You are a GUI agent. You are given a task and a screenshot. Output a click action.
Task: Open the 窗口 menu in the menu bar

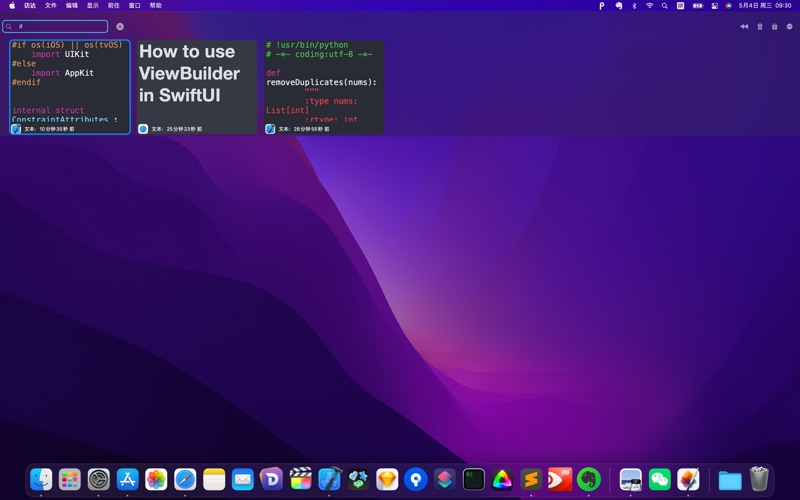point(135,5)
